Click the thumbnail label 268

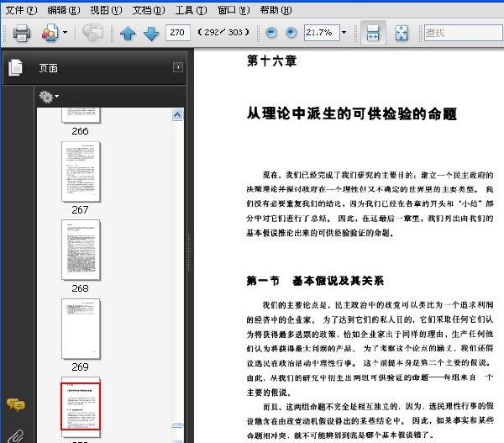[80, 288]
